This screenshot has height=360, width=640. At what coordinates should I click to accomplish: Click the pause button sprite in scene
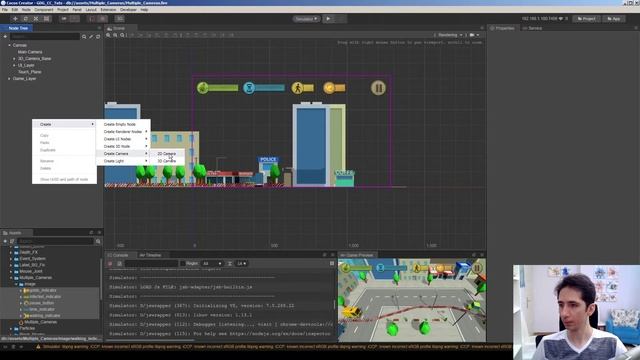click(x=378, y=88)
